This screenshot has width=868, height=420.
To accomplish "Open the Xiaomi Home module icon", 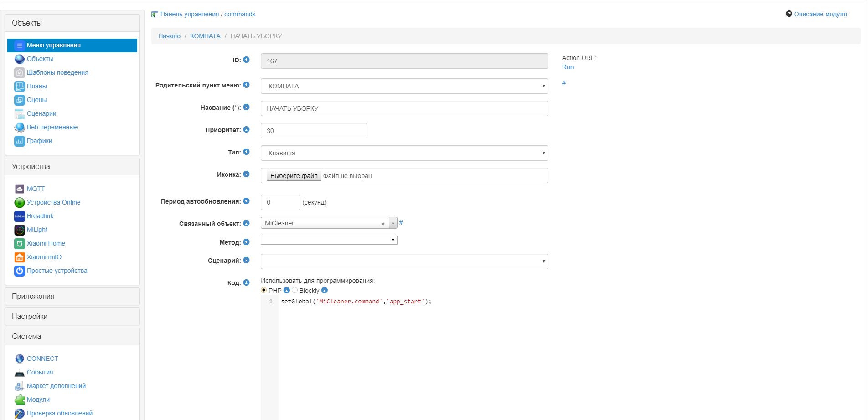I will tap(19, 244).
